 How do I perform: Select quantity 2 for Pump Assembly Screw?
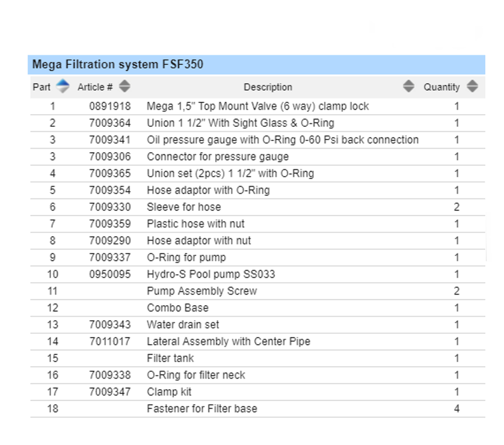[456, 291]
